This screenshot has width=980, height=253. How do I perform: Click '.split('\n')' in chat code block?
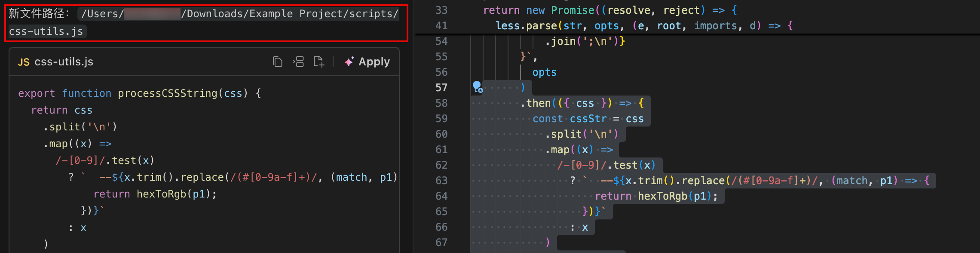(80, 127)
